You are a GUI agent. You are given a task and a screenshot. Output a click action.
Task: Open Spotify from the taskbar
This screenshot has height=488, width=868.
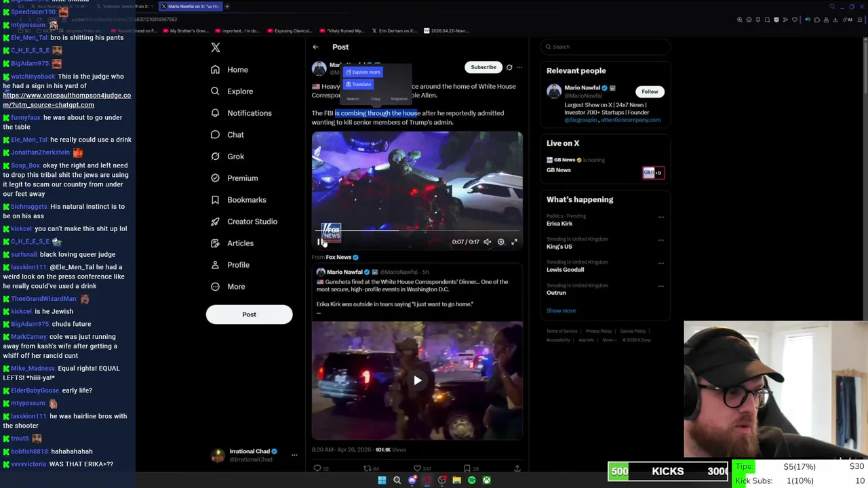click(471, 481)
